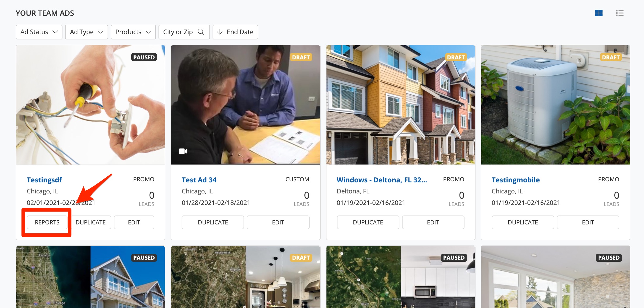644x308 pixels.
Task: Open the Windows - Deltona, FL ad link
Action: (382, 180)
